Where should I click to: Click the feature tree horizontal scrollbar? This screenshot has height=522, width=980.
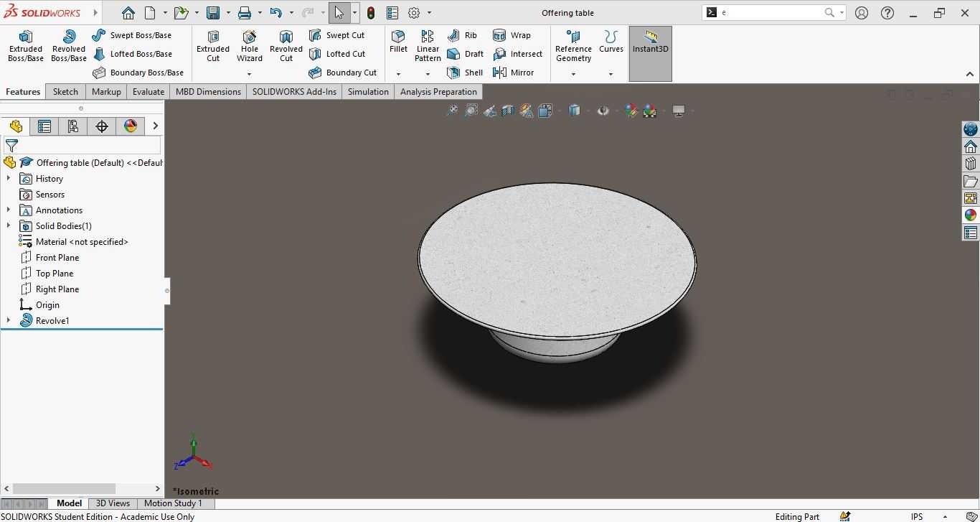click(x=75, y=488)
